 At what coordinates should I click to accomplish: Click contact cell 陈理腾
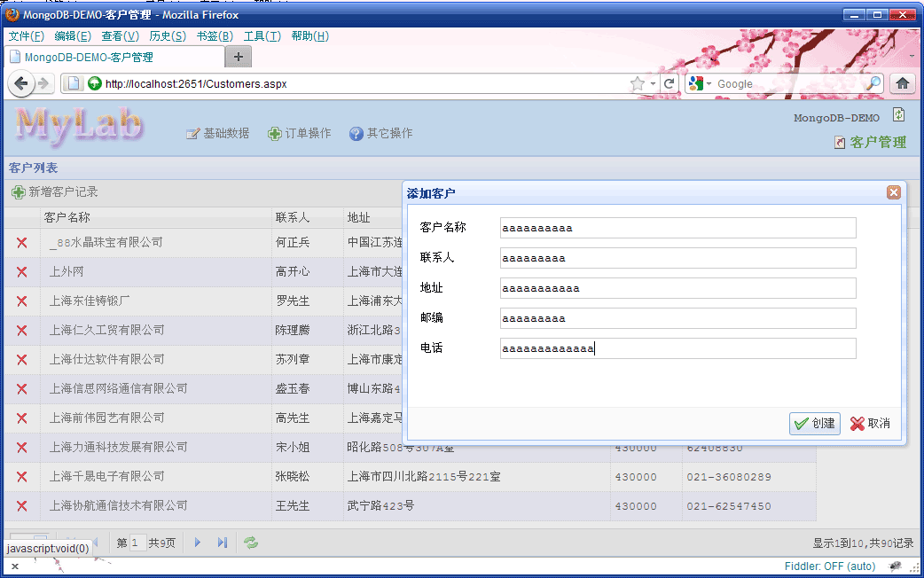coord(293,330)
